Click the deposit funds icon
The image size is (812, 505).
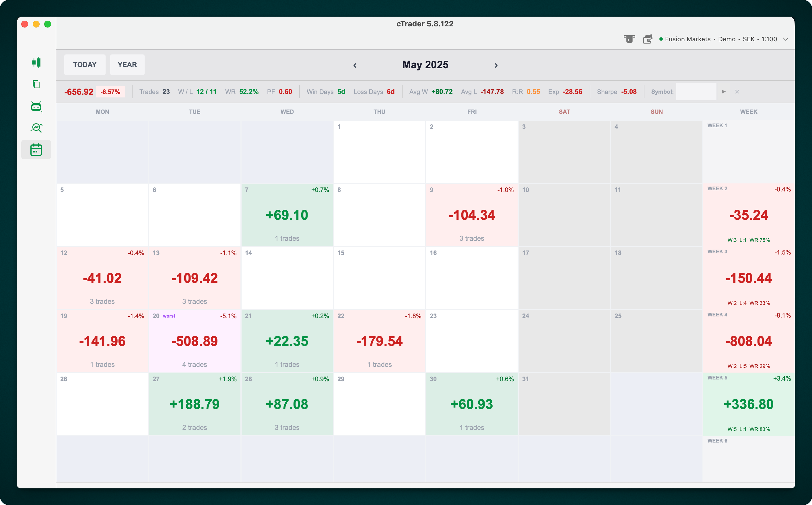pyautogui.click(x=630, y=39)
